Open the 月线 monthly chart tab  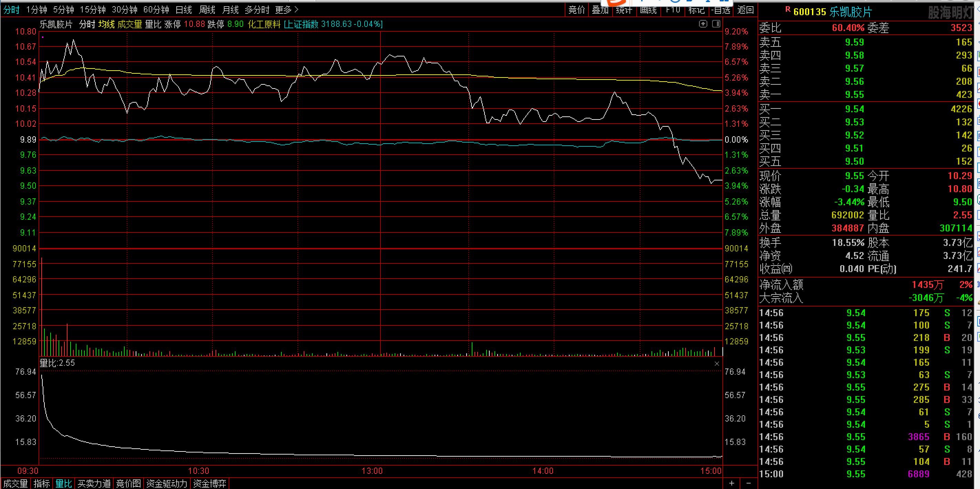[231, 10]
